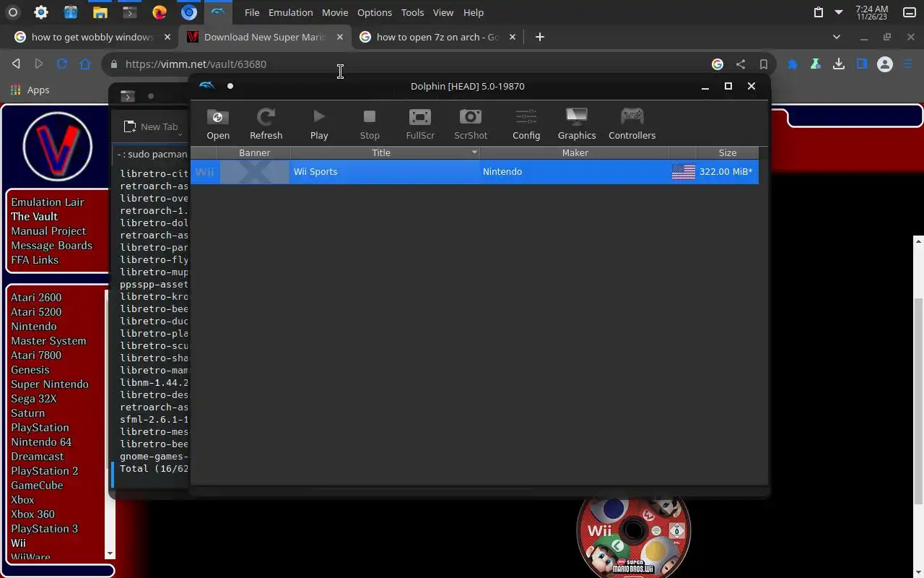
Task: Open Apps from the bookmarks bar
Action: pos(30,90)
